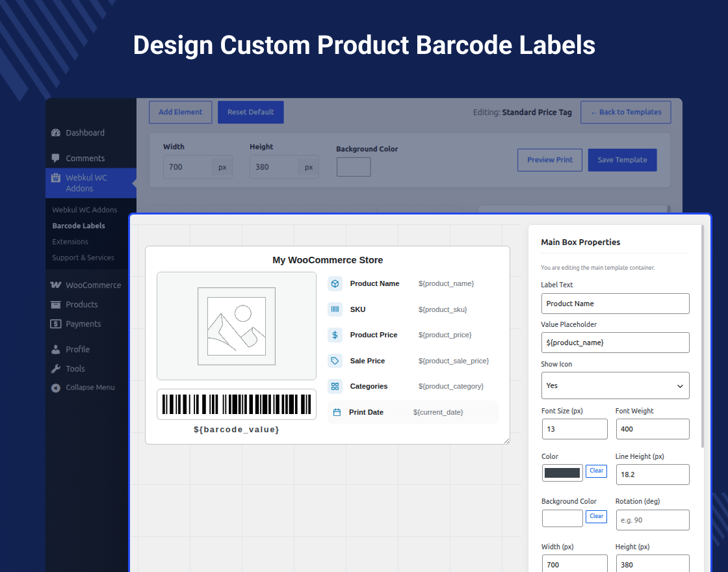This screenshot has width=728, height=572.
Task: Select the ${barcode_value} text under barcode
Action: click(x=237, y=430)
